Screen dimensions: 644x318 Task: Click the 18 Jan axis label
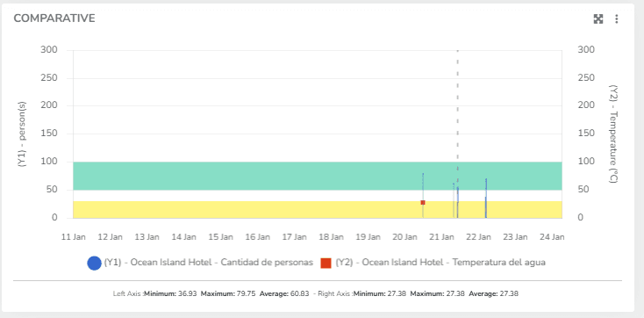332,237
